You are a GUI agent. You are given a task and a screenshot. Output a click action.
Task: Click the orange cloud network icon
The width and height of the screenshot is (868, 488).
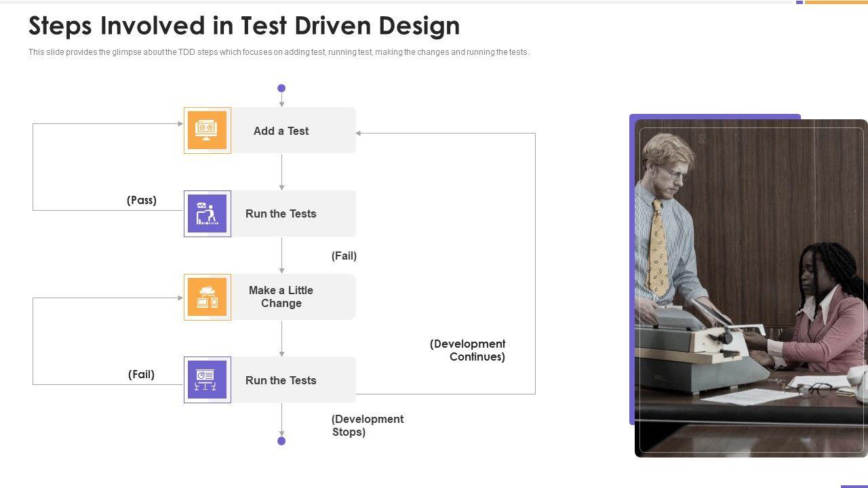tap(207, 297)
